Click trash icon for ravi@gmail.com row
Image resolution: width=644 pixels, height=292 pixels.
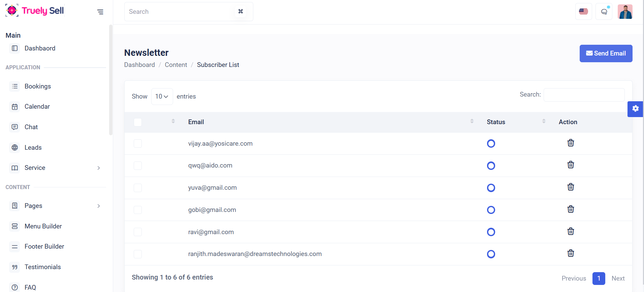click(571, 231)
